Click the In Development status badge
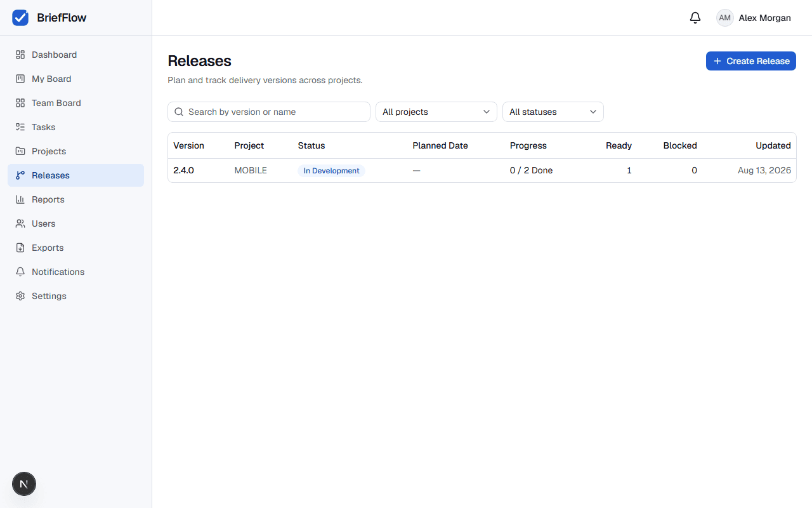 tap(331, 171)
